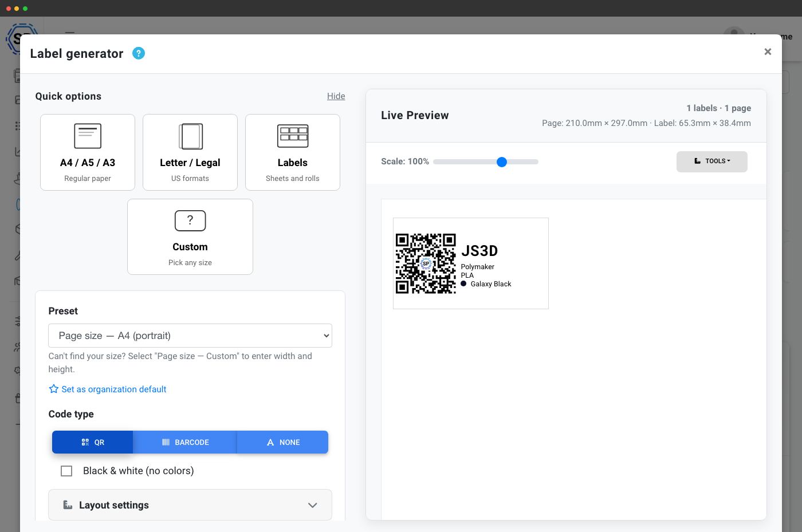Viewport: 802px width, 532px height.
Task: Click the Galaxy Black color dot
Action: point(463,283)
